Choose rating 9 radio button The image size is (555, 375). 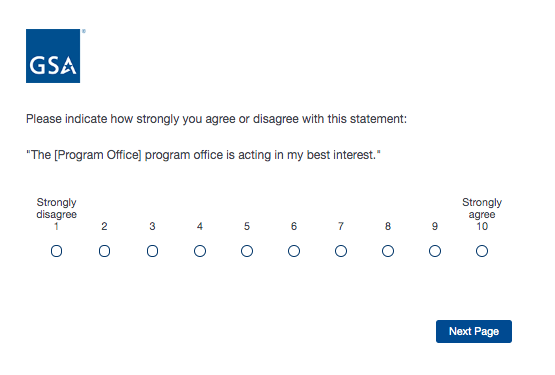(435, 251)
